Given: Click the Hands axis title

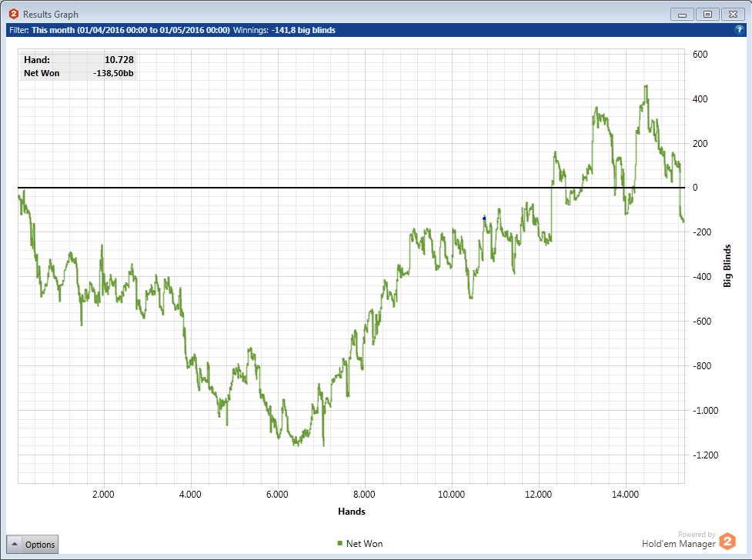Looking at the screenshot, I should [352, 512].
